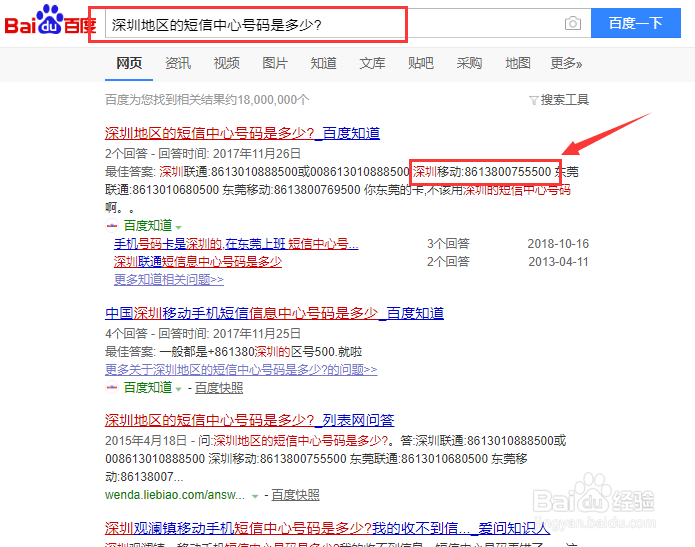Switch to the 地图 tab
Screen dimensions: 695x547
coord(518,63)
